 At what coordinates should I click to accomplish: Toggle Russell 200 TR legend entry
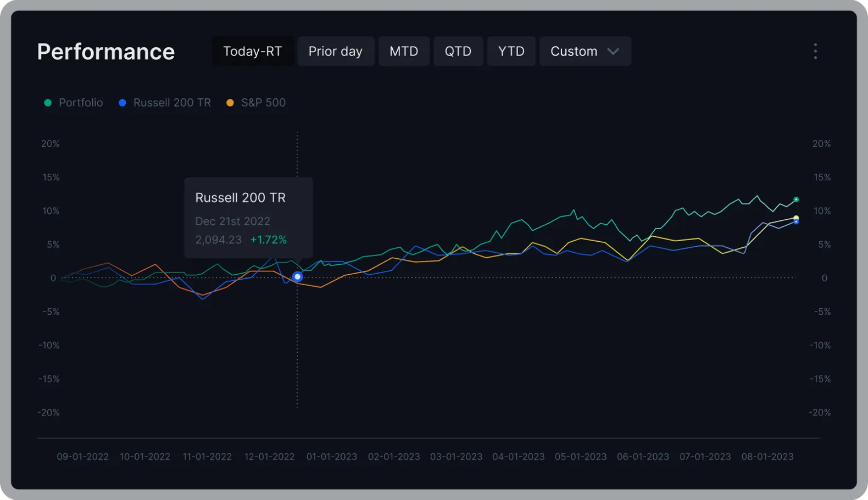point(165,103)
